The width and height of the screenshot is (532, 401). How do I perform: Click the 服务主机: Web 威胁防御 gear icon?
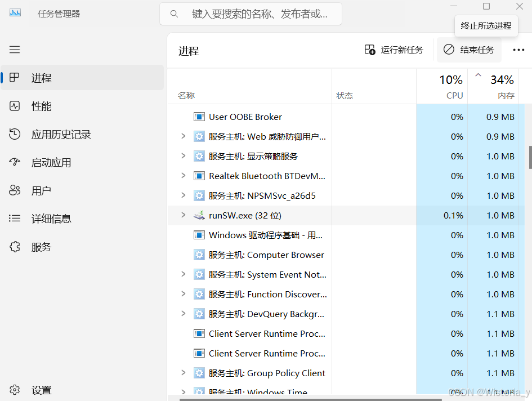click(199, 136)
